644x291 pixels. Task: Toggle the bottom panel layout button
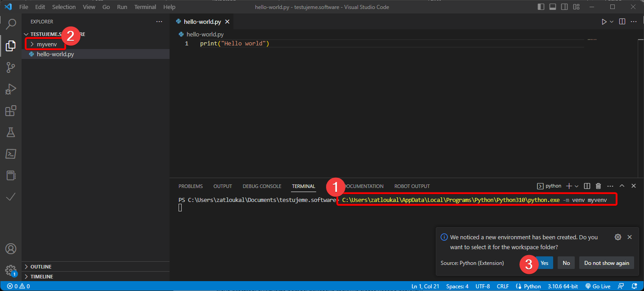(553, 7)
